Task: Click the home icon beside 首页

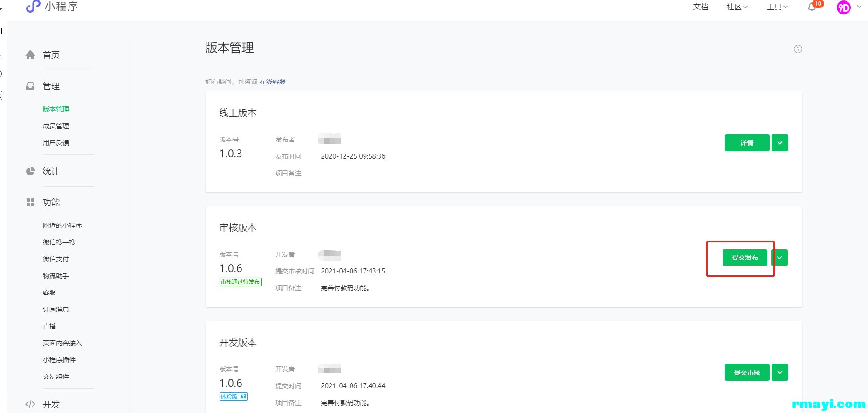Action: [x=30, y=55]
